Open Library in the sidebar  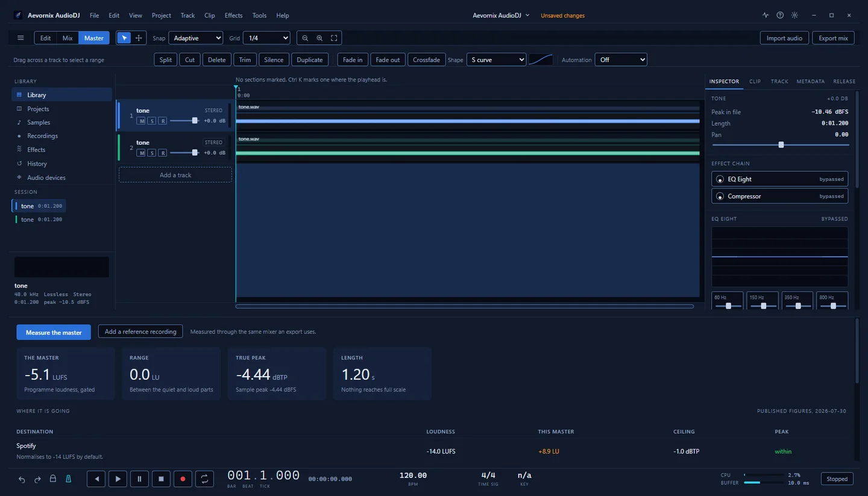point(61,95)
